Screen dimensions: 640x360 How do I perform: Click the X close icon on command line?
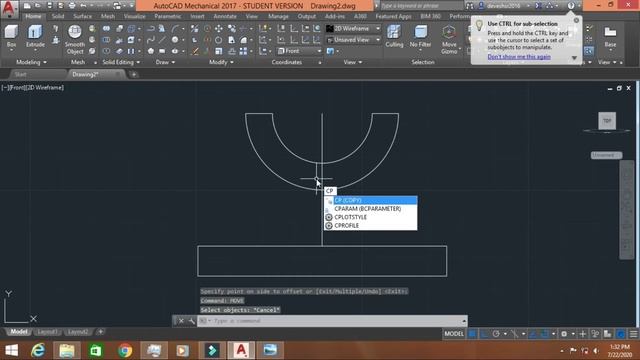pyautogui.click(x=181, y=321)
